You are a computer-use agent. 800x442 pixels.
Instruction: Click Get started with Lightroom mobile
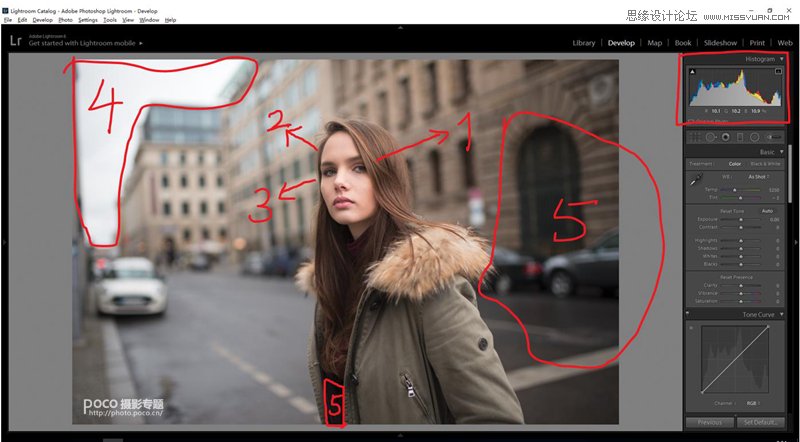[85, 44]
